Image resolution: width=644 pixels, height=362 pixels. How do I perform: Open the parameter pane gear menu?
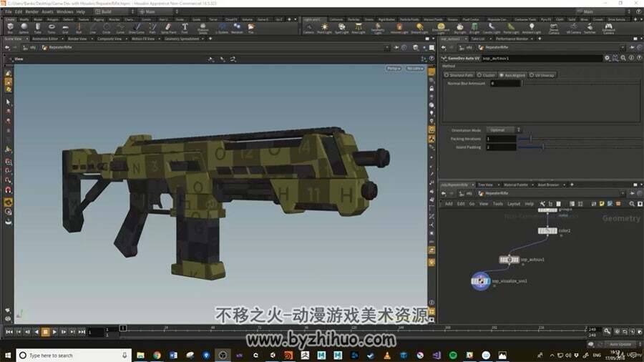607,58
